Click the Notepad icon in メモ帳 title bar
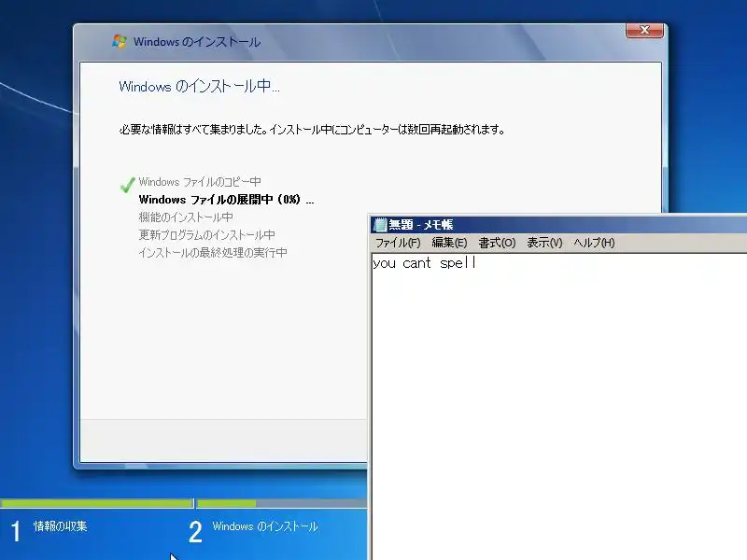This screenshot has width=747, height=560. (x=380, y=224)
